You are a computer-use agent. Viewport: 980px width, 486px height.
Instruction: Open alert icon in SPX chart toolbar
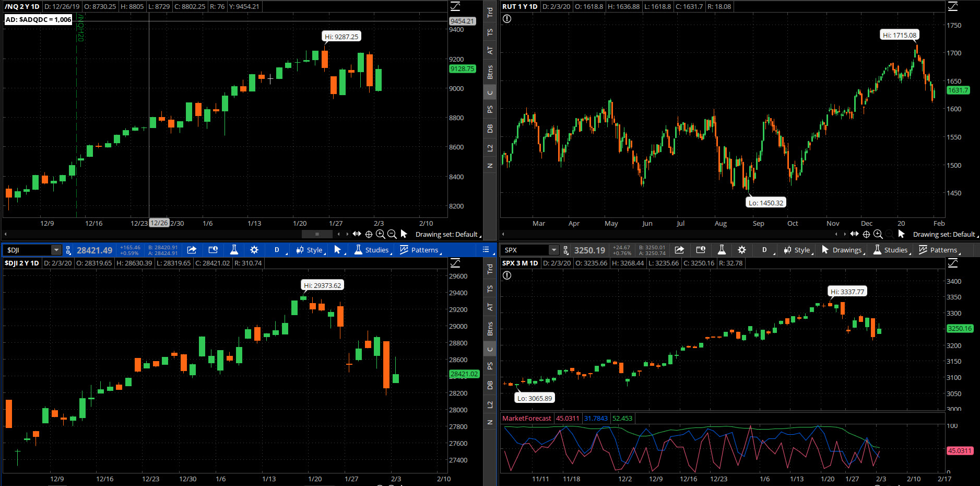pyautogui.click(x=701, y=250)
